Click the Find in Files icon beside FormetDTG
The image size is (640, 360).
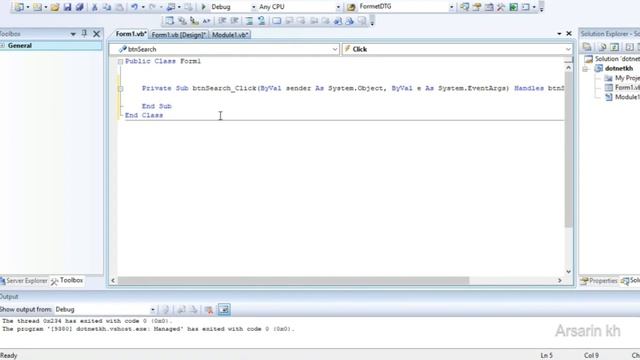click(x=351, y=7)
